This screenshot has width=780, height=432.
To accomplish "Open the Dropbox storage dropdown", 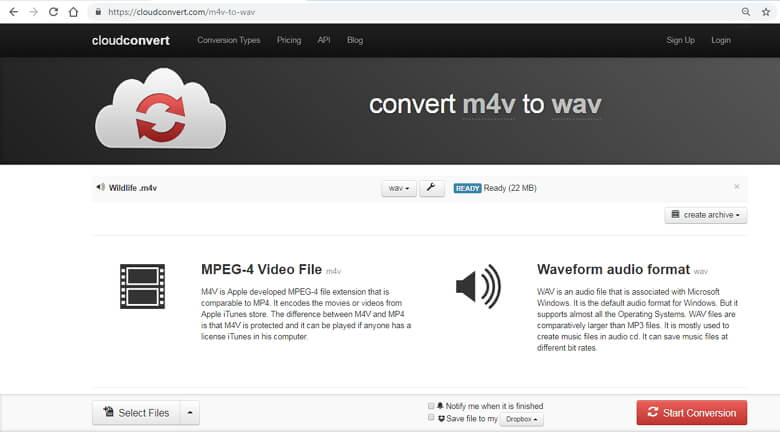I will [521, 419].
